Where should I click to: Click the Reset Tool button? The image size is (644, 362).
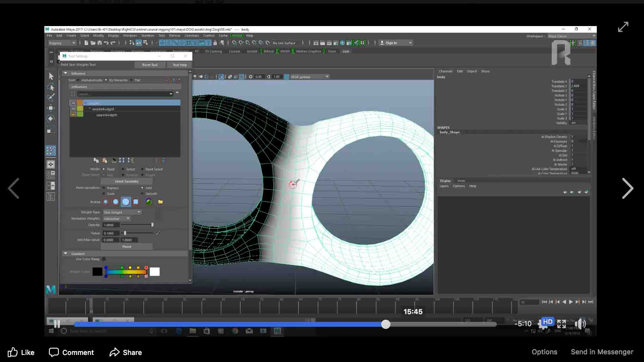pyautogui.click(x=150, y=65)
